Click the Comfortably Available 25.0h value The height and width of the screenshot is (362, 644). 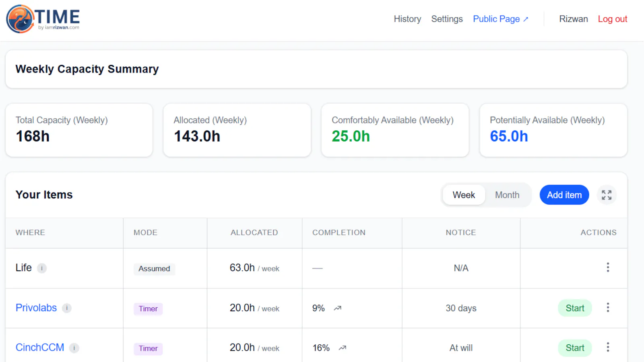(351, 136)
